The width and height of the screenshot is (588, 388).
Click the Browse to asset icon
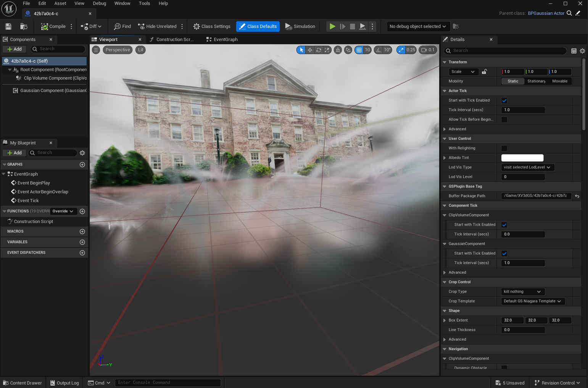point(24,26)
